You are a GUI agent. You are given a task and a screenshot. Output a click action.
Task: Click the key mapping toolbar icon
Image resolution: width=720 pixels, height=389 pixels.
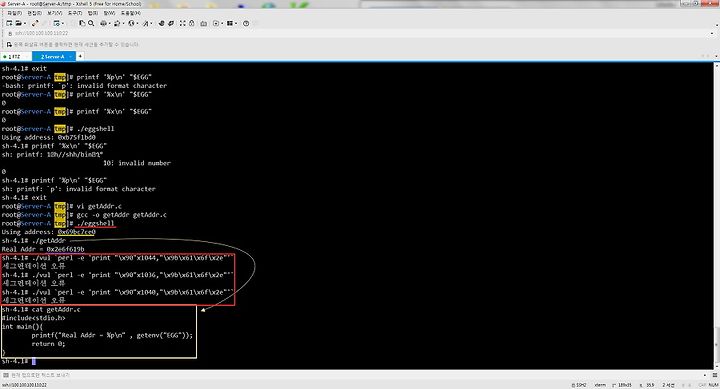click(x=203, y=23)
